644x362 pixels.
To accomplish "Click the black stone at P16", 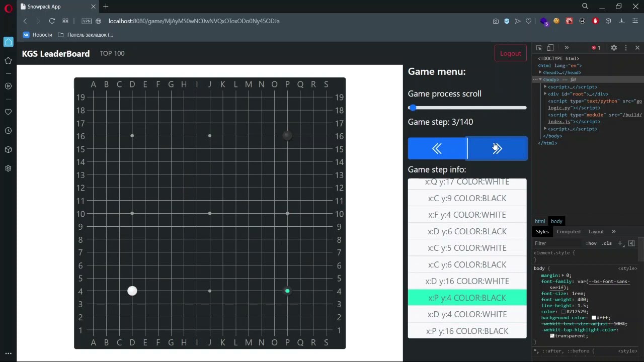I will point(287,136).
